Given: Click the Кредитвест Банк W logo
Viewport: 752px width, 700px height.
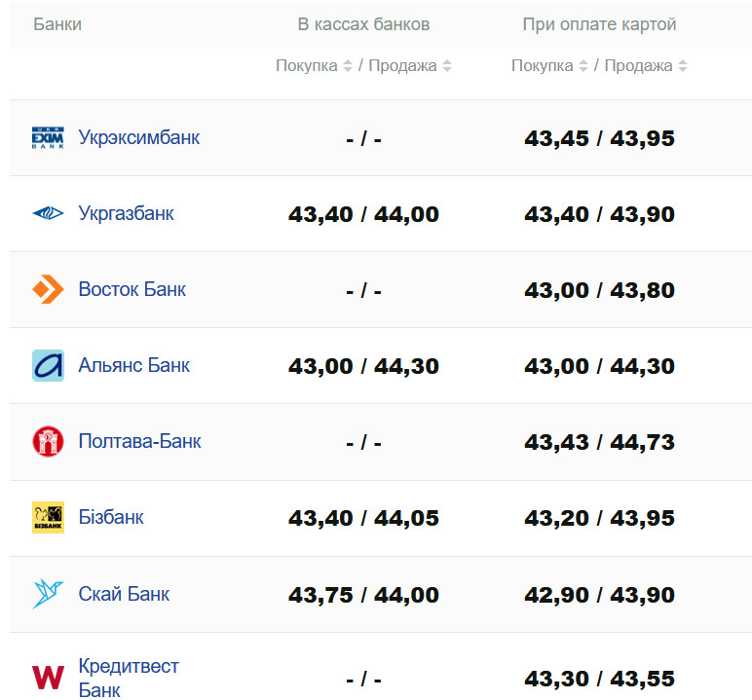Looking at the screenshot, I should (x=48, y=678).
